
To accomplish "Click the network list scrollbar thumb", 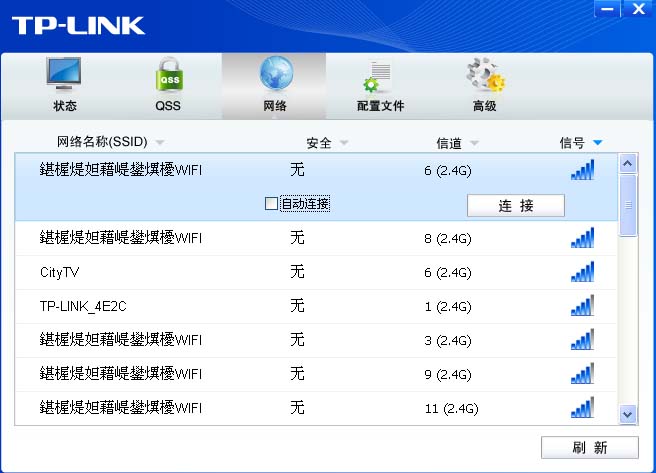I will 628,206.
